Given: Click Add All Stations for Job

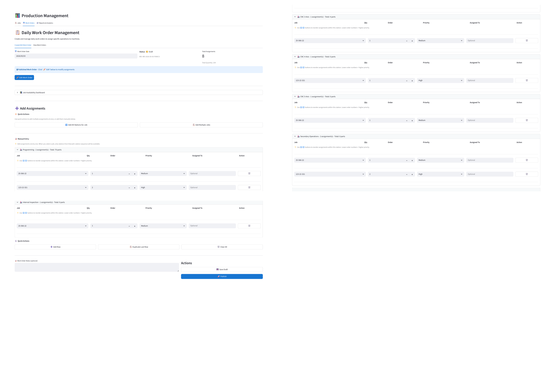Looking at the screenshot, I should coord(76,125).
